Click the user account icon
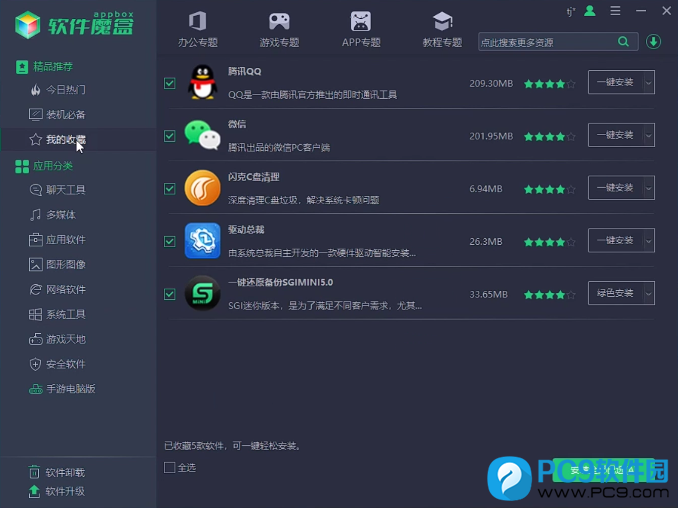 pos(590,11)
